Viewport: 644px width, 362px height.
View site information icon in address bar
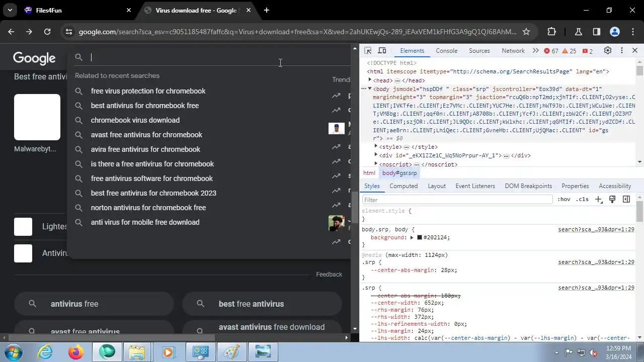(69, 32)
